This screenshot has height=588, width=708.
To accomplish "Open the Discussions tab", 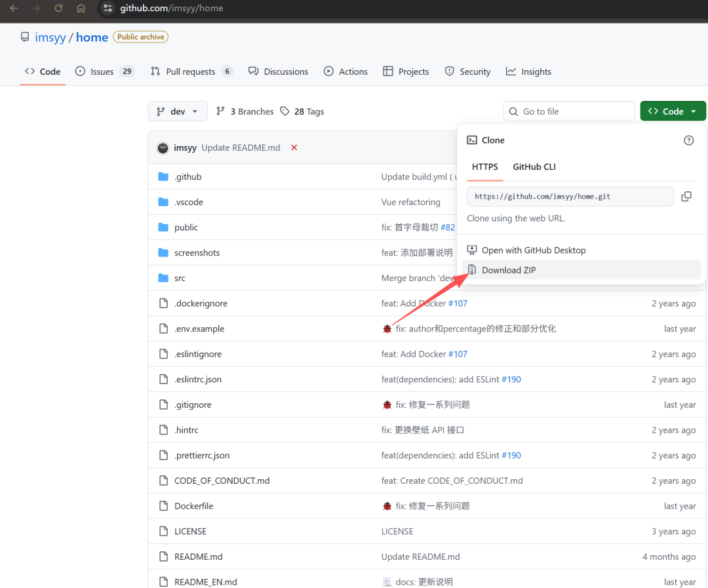I will [278, 71].
